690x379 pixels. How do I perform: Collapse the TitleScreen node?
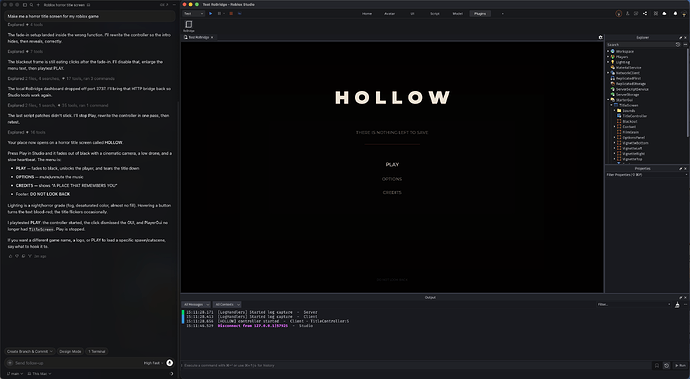click(x=611, y=105)
